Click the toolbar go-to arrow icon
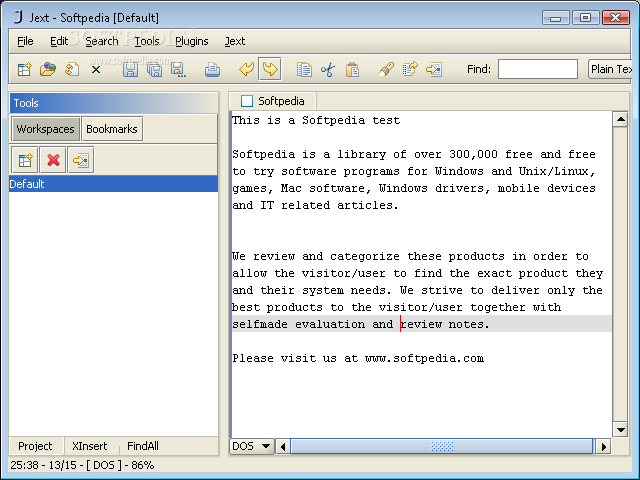 pos(433,69)
